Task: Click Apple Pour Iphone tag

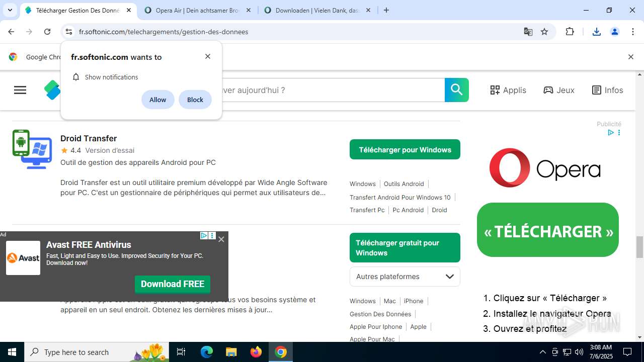Action: point(376,327)
